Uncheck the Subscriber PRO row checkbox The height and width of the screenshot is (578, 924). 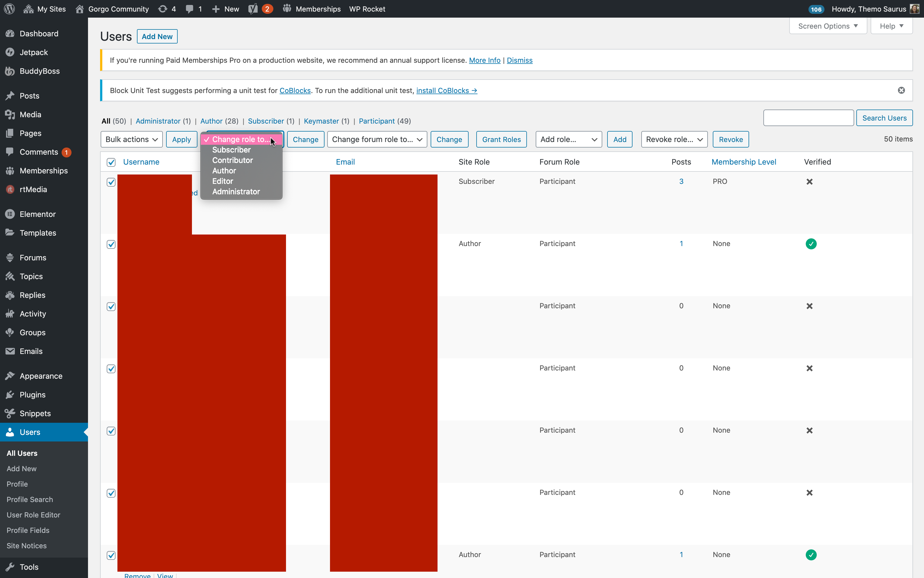[x=111, y=182]
